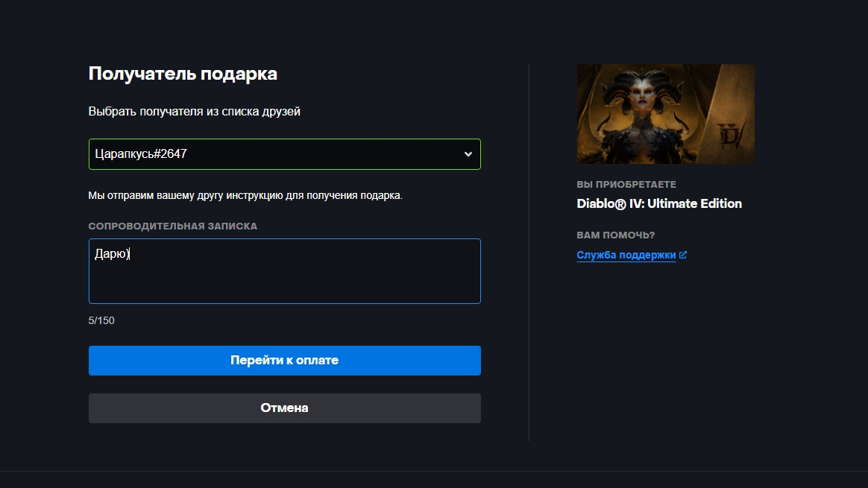Cancel with the Отмена button

[285, 408]
